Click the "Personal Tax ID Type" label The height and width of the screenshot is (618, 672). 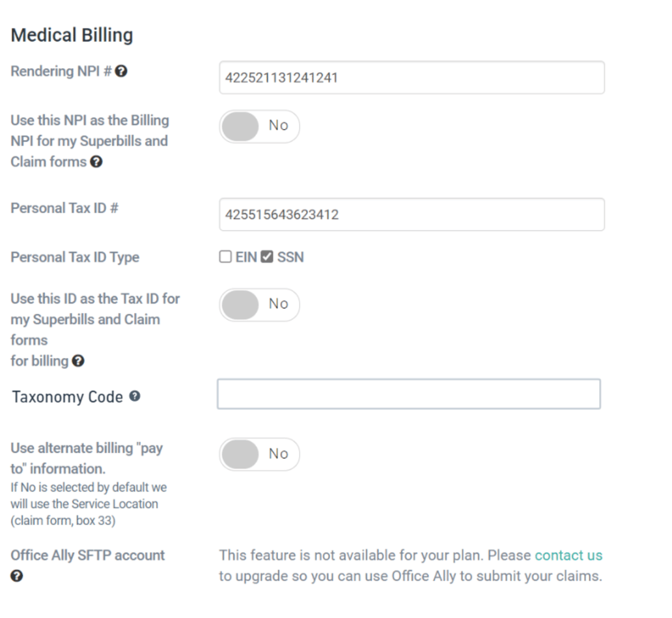tap(75, 257)
